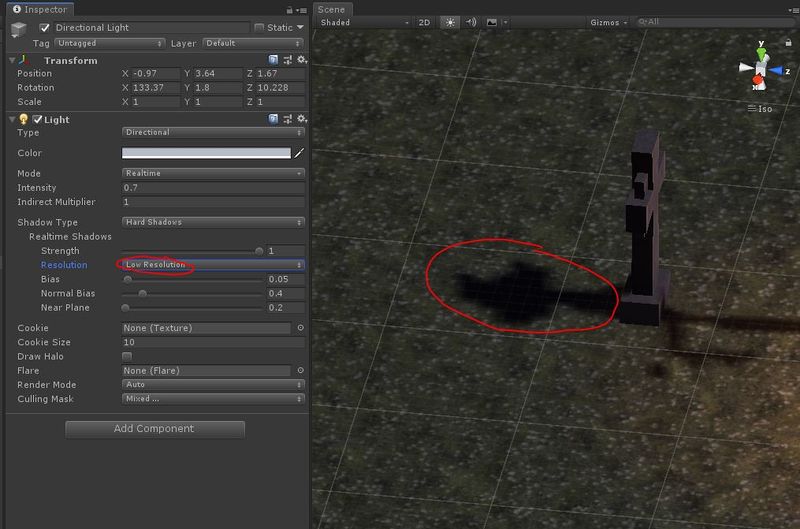Open Scene view options menu icon

(x=795, y=10)
